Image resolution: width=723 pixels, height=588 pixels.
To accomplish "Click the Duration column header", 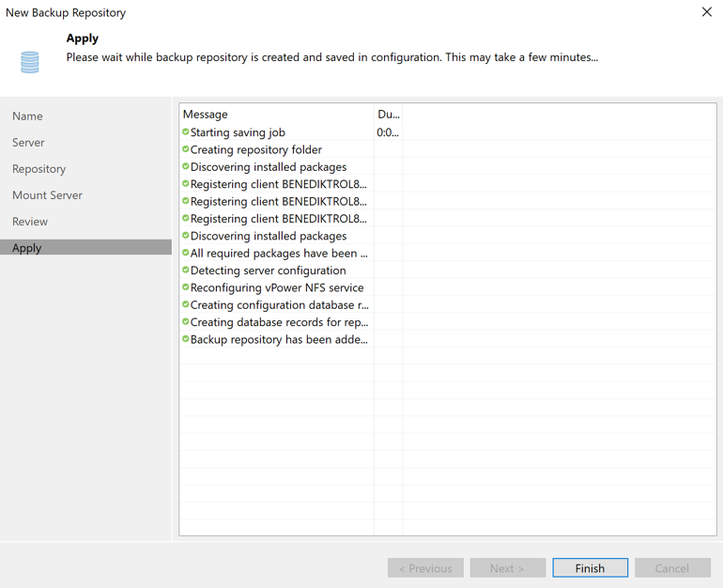I will tap(388, 115).
